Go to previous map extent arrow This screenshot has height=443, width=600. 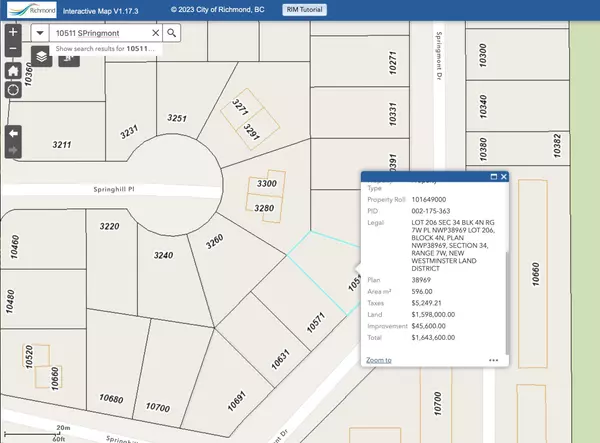pyautogui.click(x=13, y=134)
